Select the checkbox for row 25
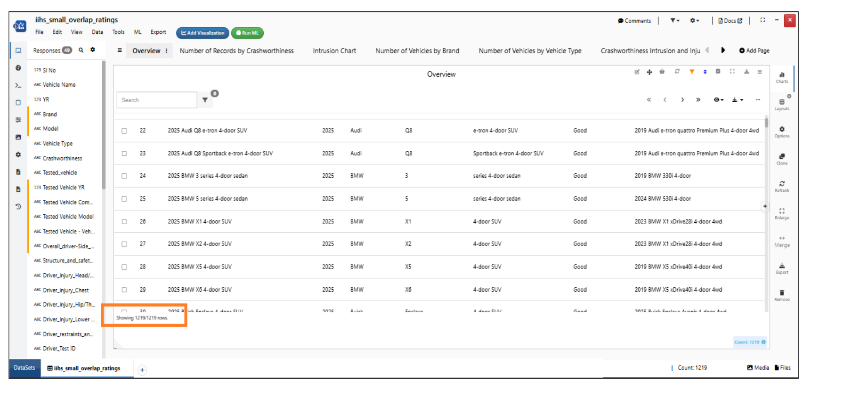 coord(124,199)
